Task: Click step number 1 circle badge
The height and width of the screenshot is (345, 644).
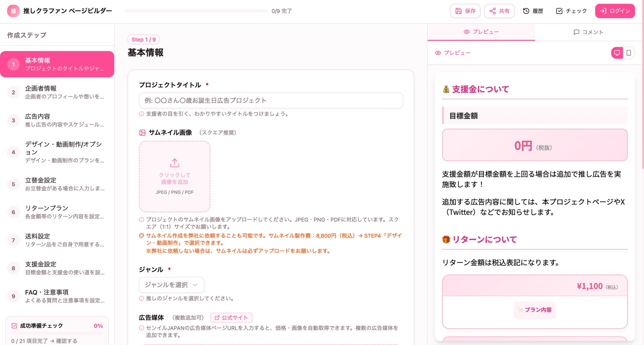Action: pyautogui.click(x=13, y=64)
